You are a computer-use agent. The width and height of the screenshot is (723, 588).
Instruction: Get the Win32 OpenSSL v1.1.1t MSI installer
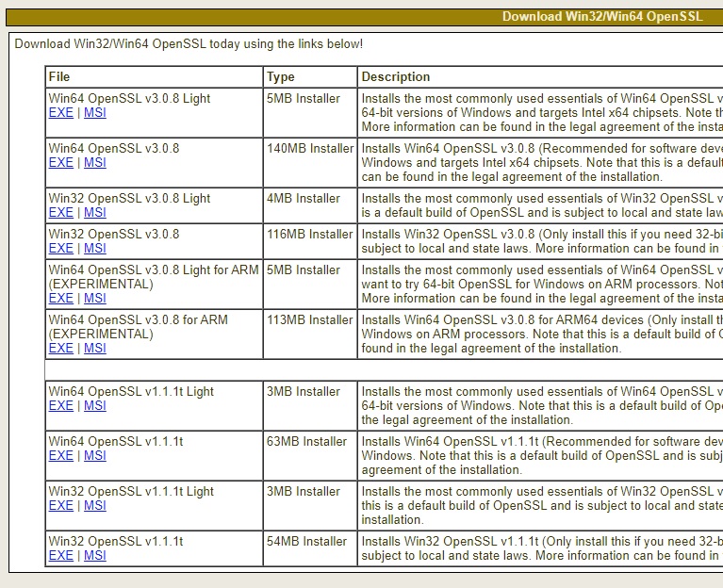coord(94,556)
